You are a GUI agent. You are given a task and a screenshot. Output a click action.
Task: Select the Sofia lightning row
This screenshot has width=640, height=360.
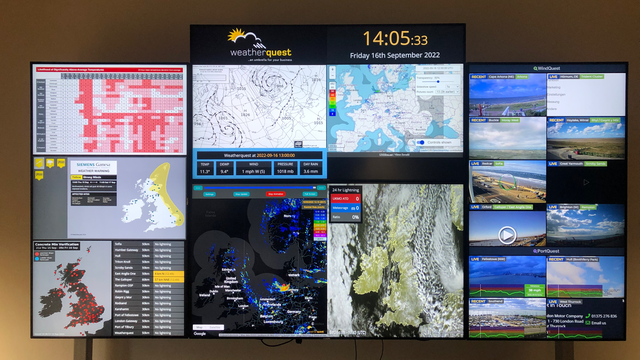click(x=149, y=244)
